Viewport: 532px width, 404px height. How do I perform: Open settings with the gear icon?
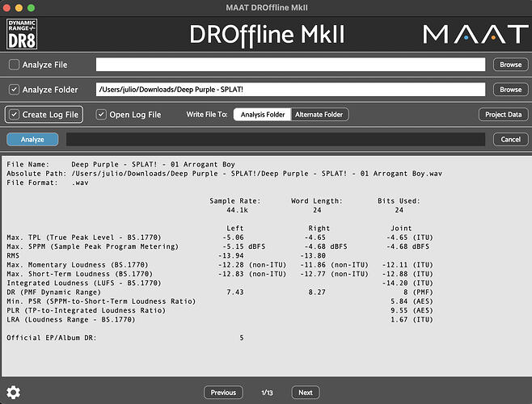[13, 393]
